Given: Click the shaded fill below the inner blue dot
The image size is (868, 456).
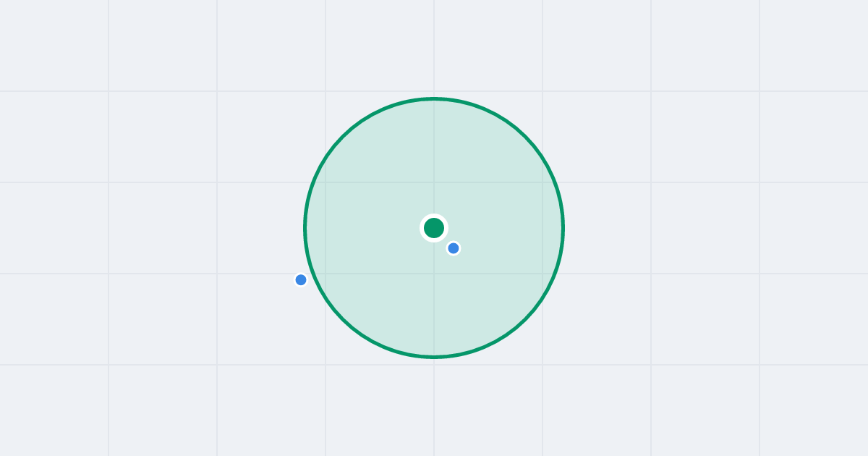Looking at the screenshot, I should point(454,304).
